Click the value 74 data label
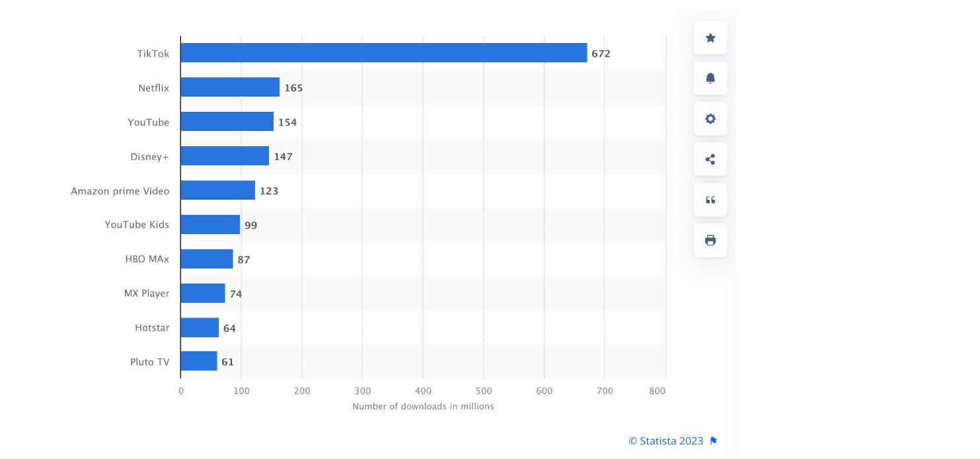The image size is (980, 459). 236,294
